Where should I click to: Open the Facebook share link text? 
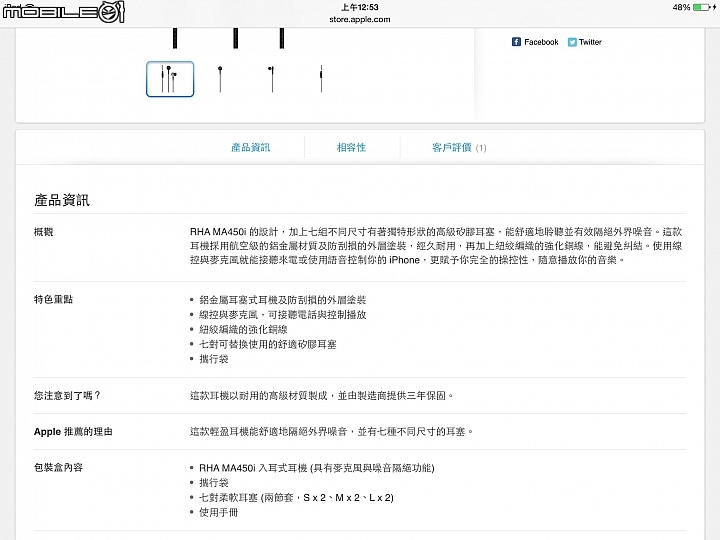pyautogui.click(x=541, y=42)
